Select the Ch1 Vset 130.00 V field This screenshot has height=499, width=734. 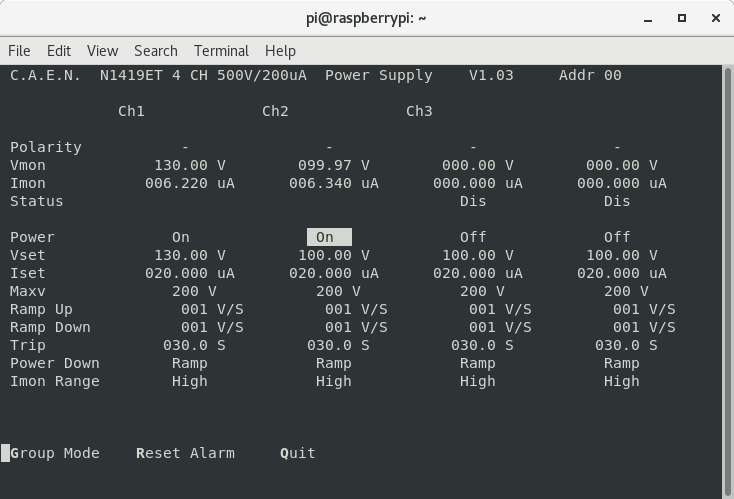pyautogui.click(x=190, y=255)
